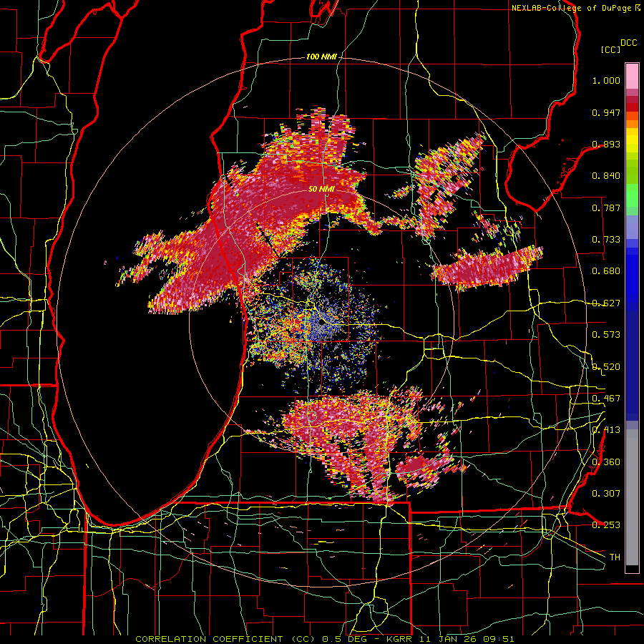644x644 pixels.
Task: Select the 0.787 legend value
Action: (606, 208)
